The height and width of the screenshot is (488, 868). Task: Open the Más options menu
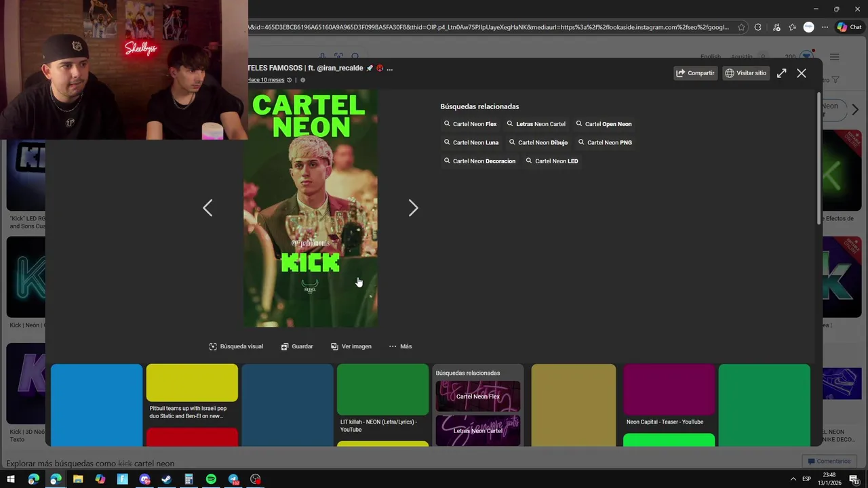[400, 346]
